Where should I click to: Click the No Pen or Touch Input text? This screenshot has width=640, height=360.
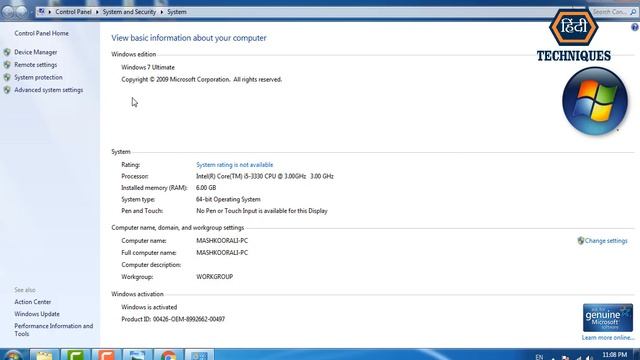[262, 211]
